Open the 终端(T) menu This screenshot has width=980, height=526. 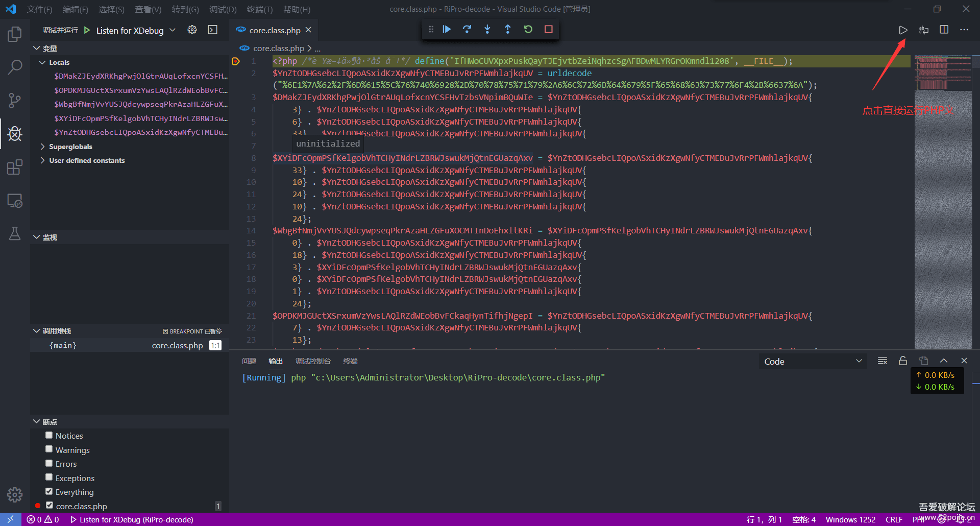(259, 9)
